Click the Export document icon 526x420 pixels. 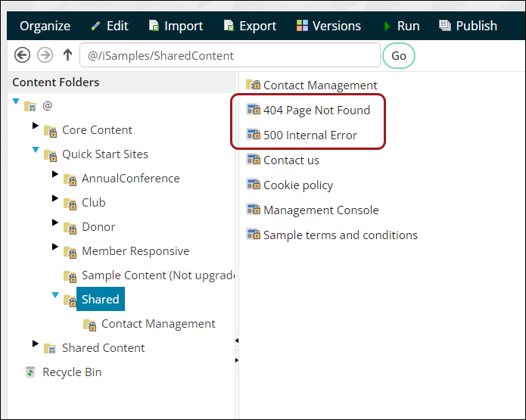pos(229,26)
